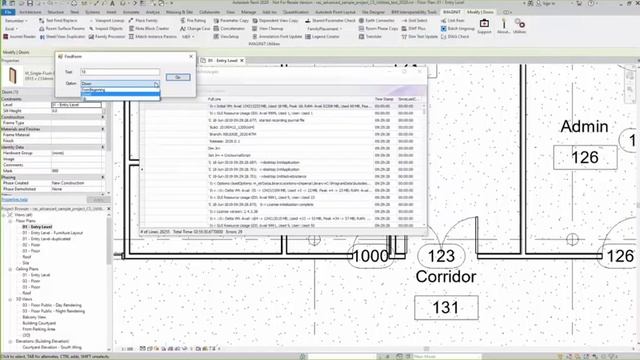Run Dependent View Copy tool
640x360 pixels.
pos(275,20)
